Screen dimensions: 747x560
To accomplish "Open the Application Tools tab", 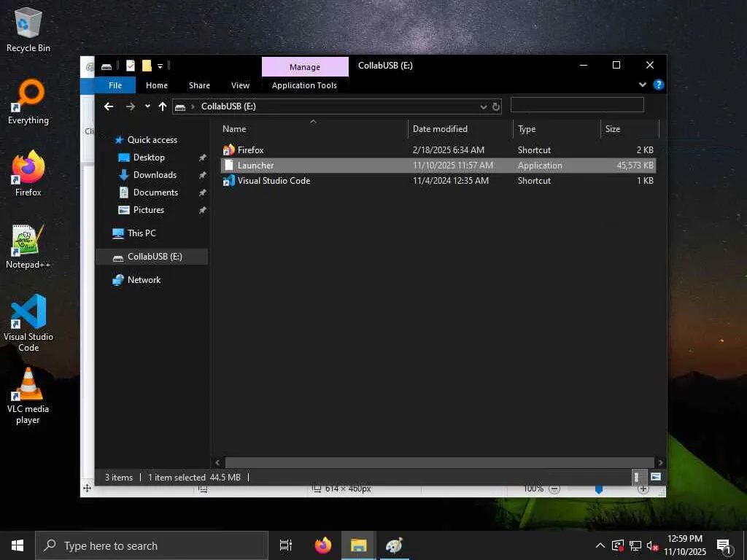I will click(304, 85).
